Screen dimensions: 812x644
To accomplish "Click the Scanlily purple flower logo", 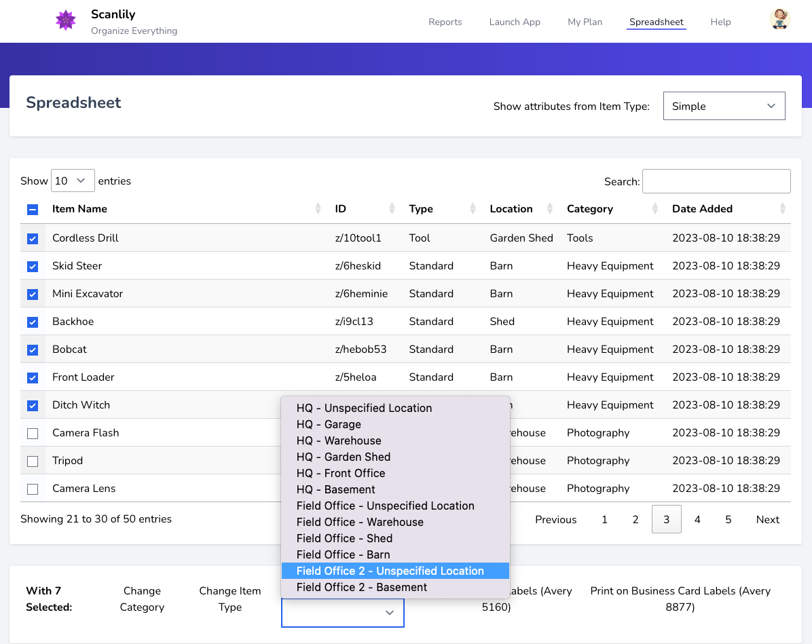I will 66,20.
